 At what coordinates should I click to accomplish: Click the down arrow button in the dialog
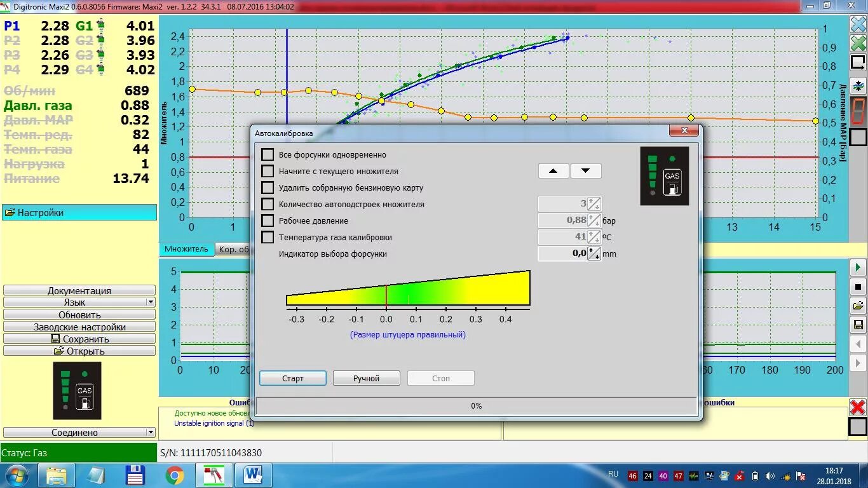coord(586,171)
